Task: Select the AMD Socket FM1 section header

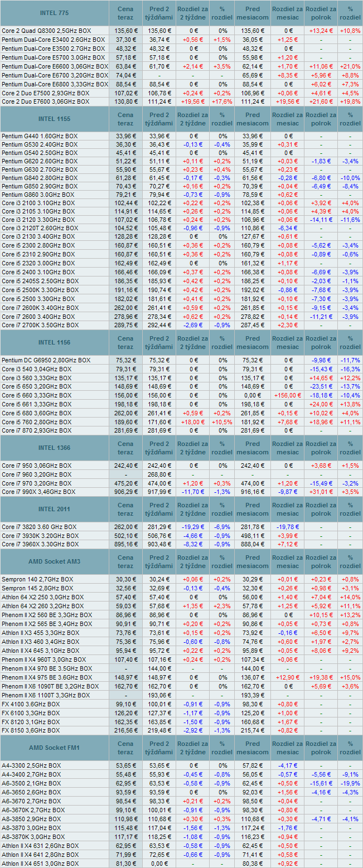Action: pyautogui.click(x=55, y=748)
